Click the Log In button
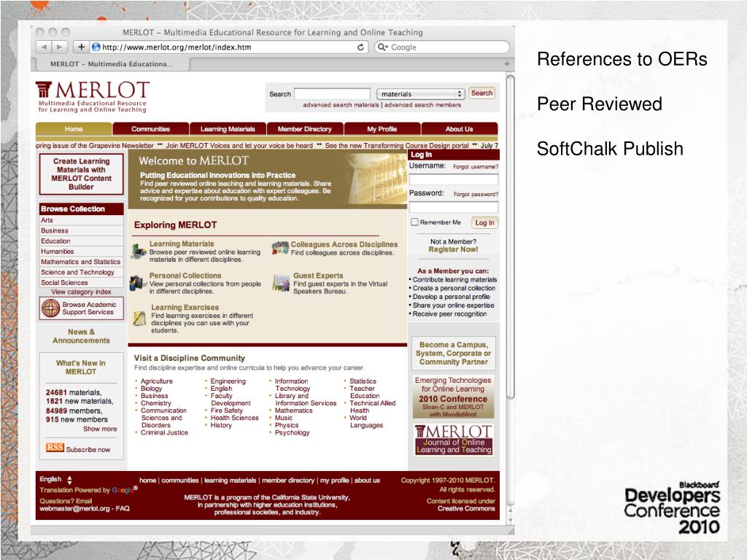Viewport: 747px width, 560px height. pyautogui.click(x=484, y=223)
